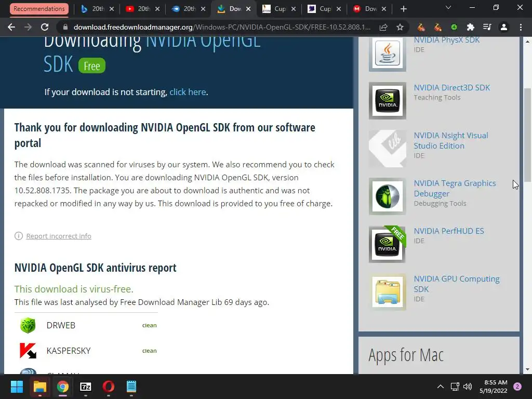Open the volume speaker tray icon
Image resolution: width=532 pixels, height=399 pixels.
[x=468, y=387]
